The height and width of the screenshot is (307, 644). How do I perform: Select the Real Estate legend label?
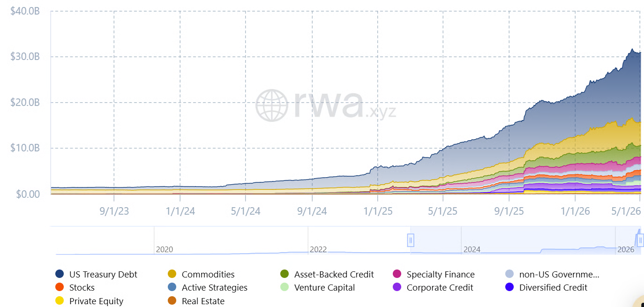point(203,301)
